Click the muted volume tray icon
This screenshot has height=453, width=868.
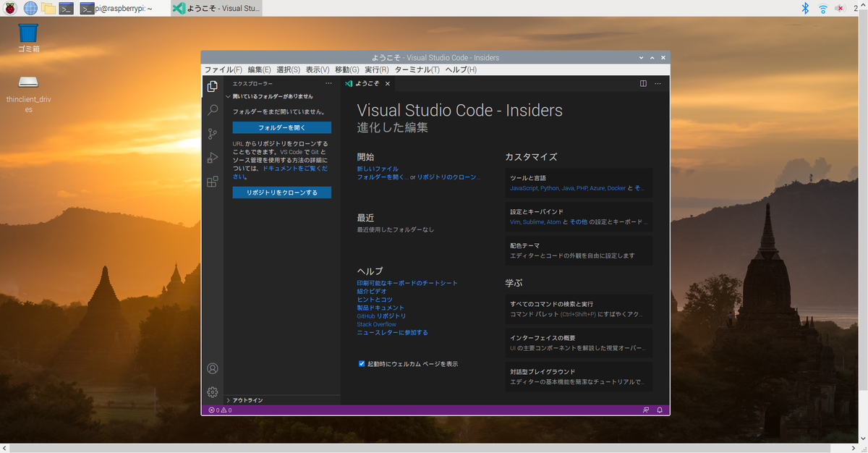click(x=841, y=8)
